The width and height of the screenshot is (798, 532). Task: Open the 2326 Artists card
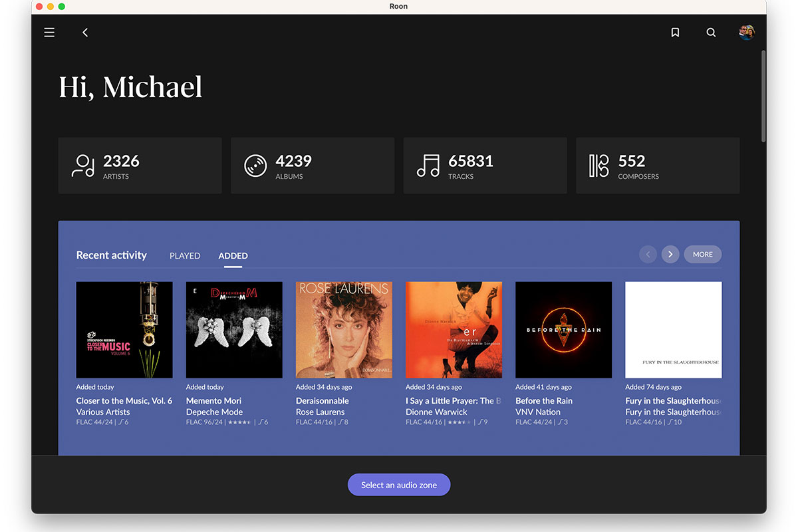coord(140,166)
